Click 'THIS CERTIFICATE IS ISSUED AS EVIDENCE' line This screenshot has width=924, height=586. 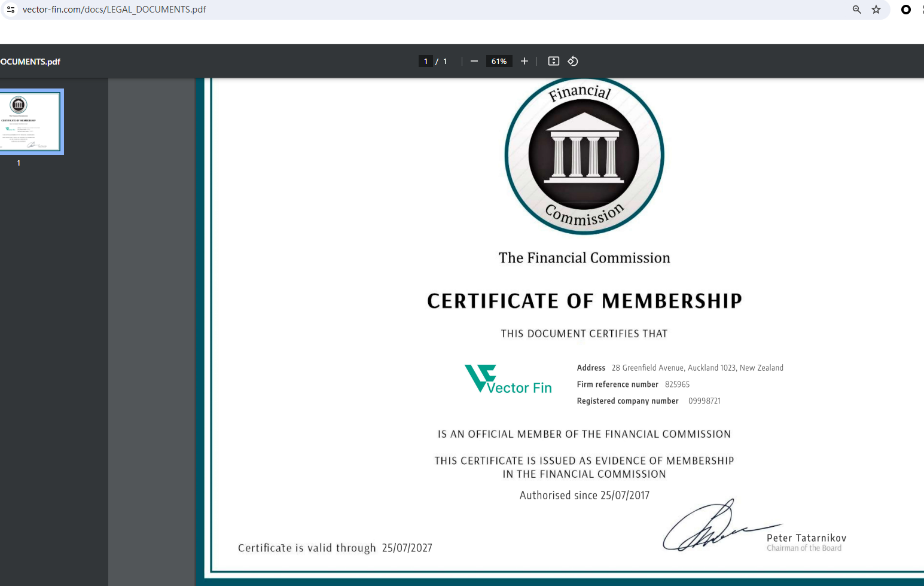(584, 461)
